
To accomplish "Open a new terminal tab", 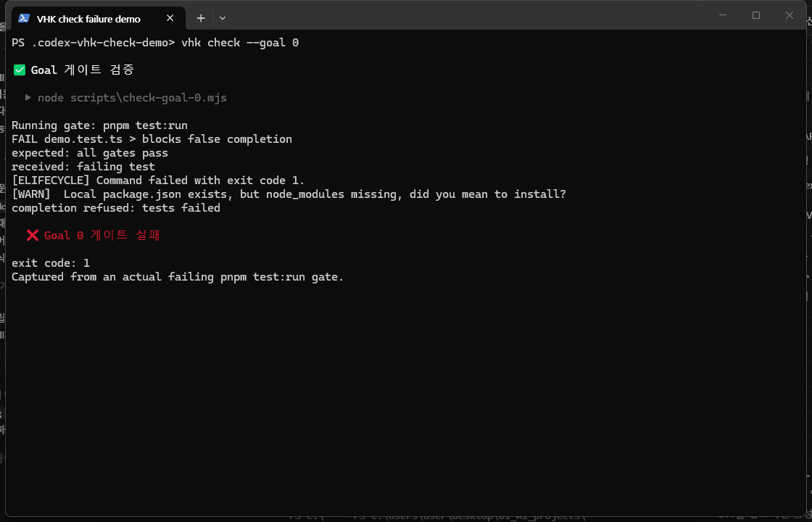I will point(201,18).
